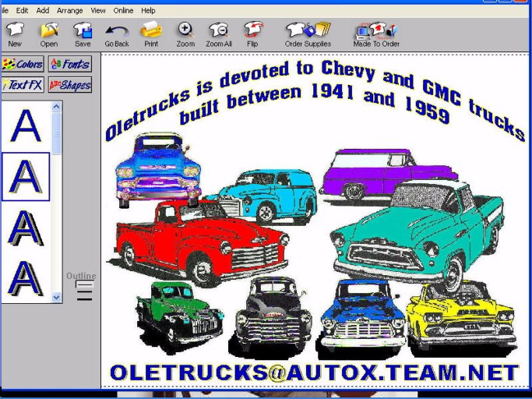
Task: Open the Arrange menu
Action: [69, 11]
